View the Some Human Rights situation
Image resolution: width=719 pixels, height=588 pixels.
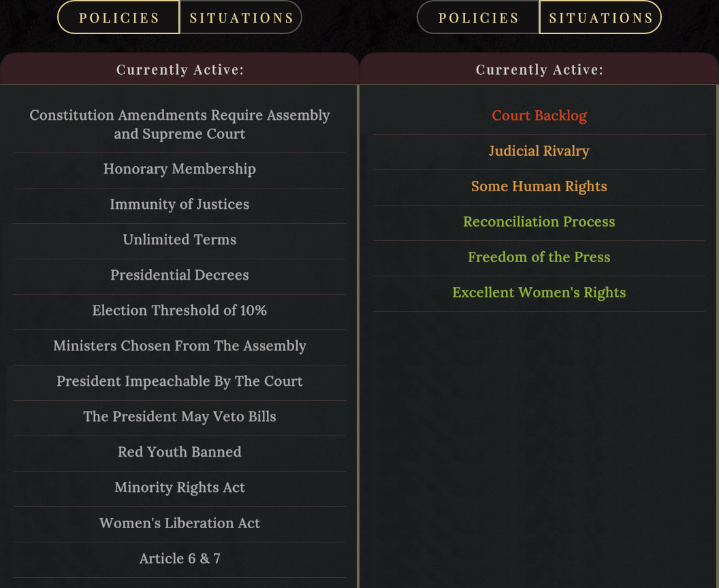click(539, 186)
